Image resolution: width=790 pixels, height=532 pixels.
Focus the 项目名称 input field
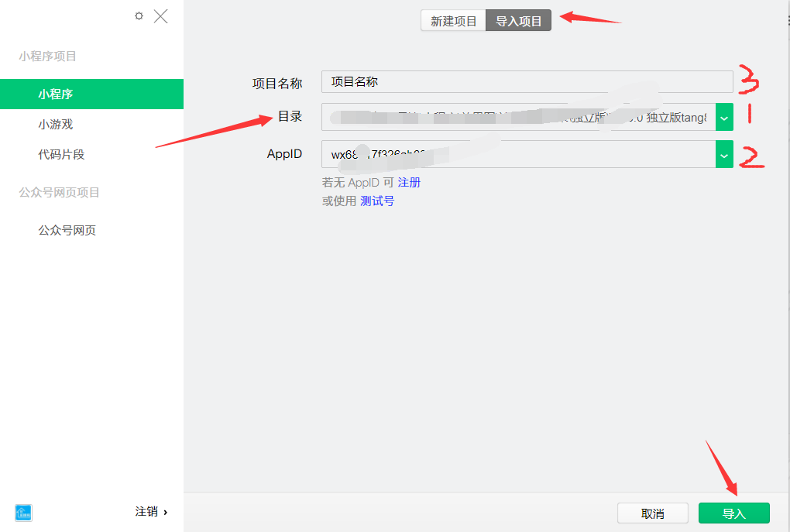pos(527,81)
